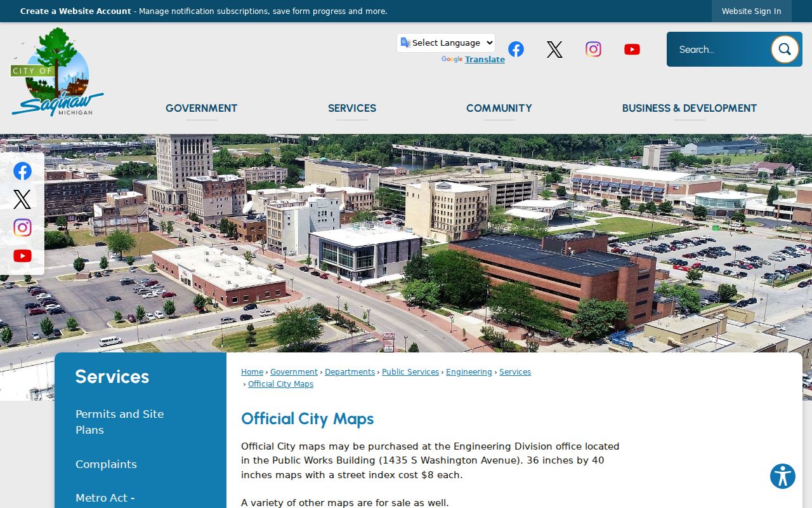Viewport: 812px width, 508px height.
Task: Click into the Search text field
Action: pyautogui.click(x=720, y=49)
